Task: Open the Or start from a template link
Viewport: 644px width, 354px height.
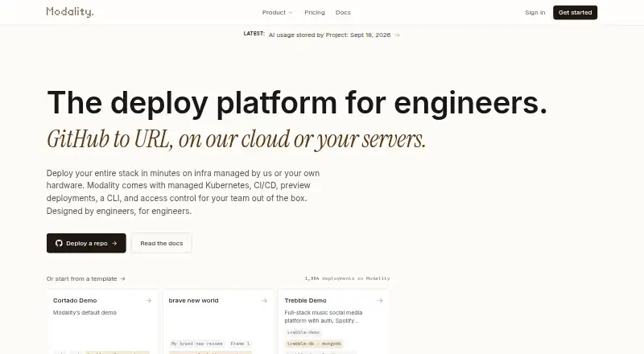Action: [x=86, y=278]
